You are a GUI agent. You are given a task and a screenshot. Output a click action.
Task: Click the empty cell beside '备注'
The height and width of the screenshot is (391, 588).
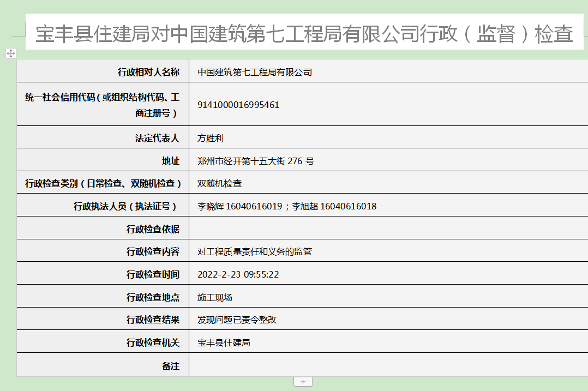click(x=388, y=365)
